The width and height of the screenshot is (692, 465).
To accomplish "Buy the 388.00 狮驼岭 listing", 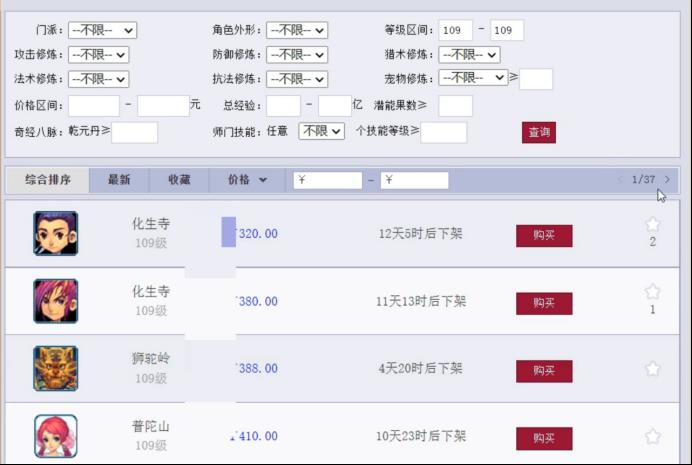I will click(544, 371).
